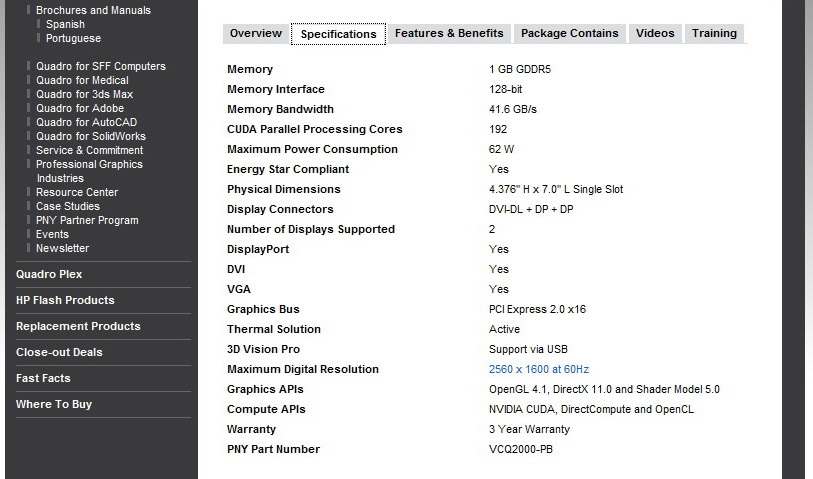Visit the PNY Partner Program page
813x479 pixels.
point(87,220)
